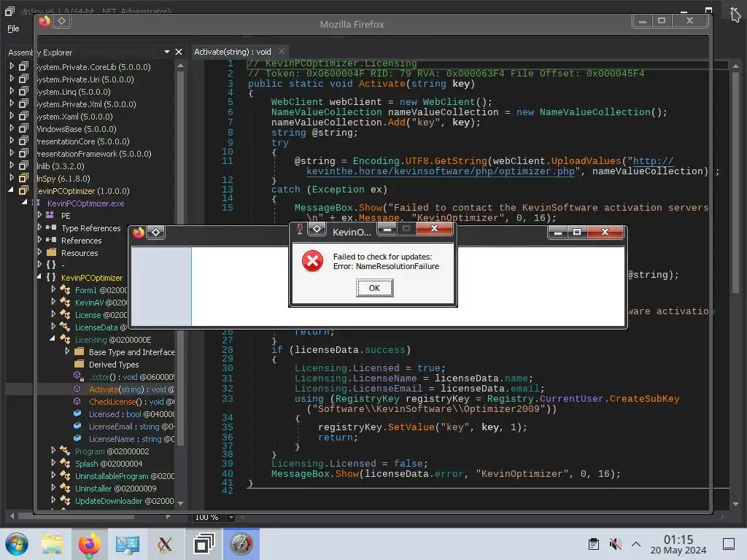
Task: Click the Resources folder icon
Action: point(52,252)
